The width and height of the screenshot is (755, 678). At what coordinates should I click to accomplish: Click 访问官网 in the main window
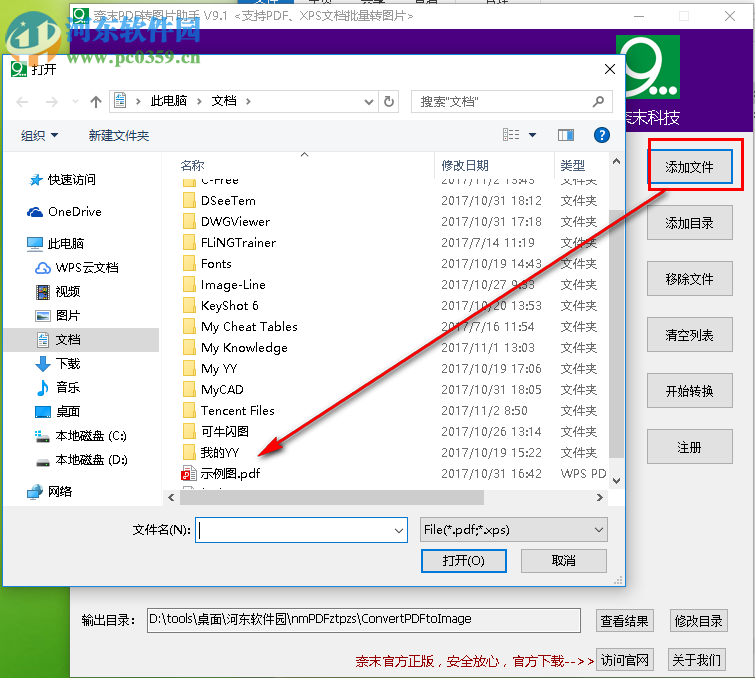[625, 659]
